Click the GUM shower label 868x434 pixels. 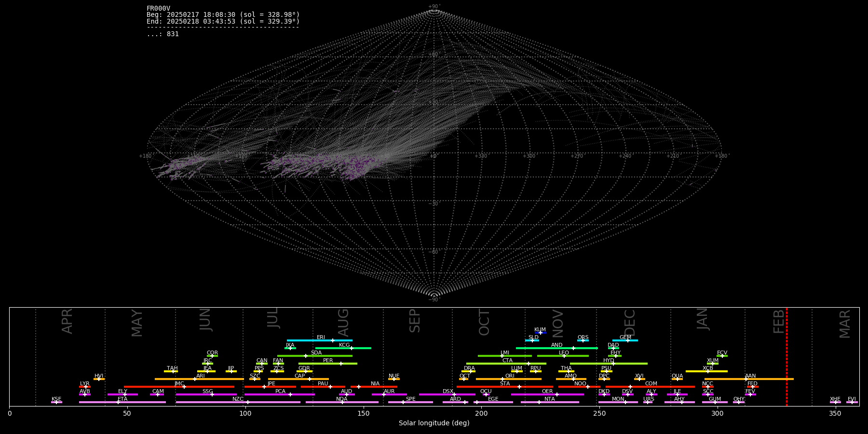point(715,399)
